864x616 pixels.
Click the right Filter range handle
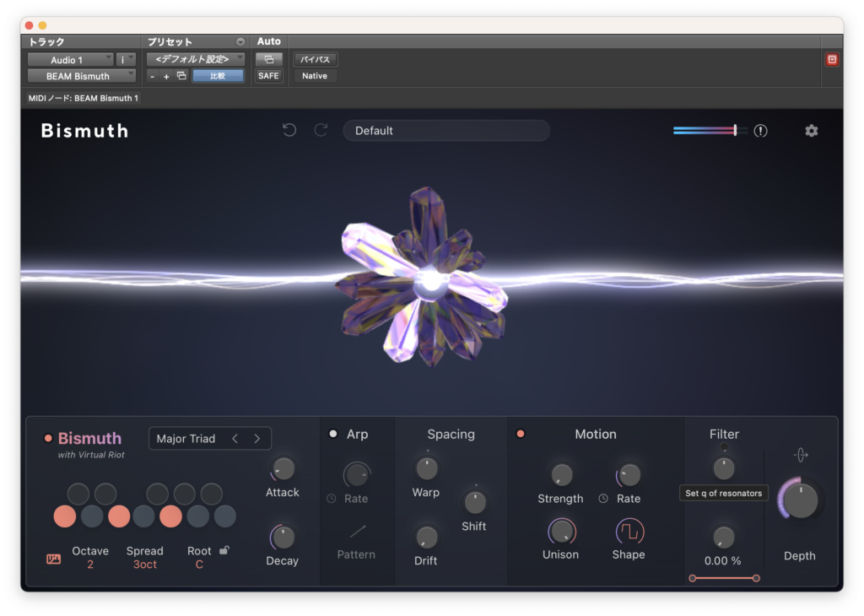click(756, 578)
